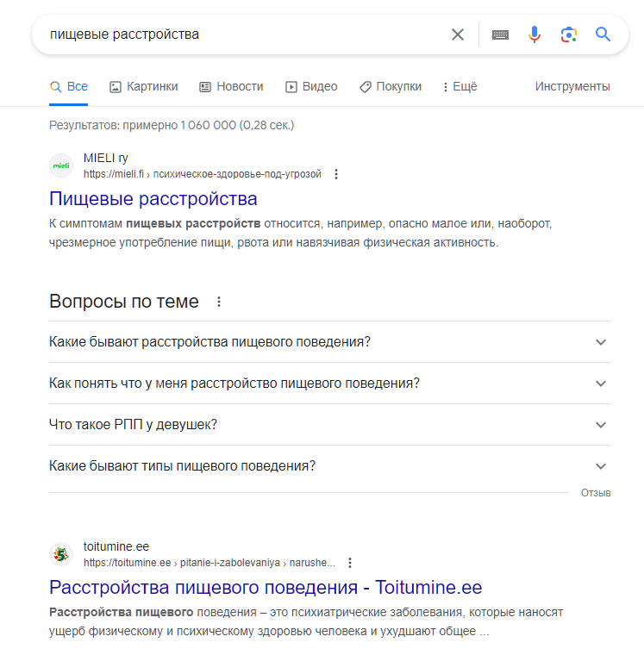Click into the search input field
The width and height of the screenshot is (644, 655).
pyautogui.click(x=242, y=34)
